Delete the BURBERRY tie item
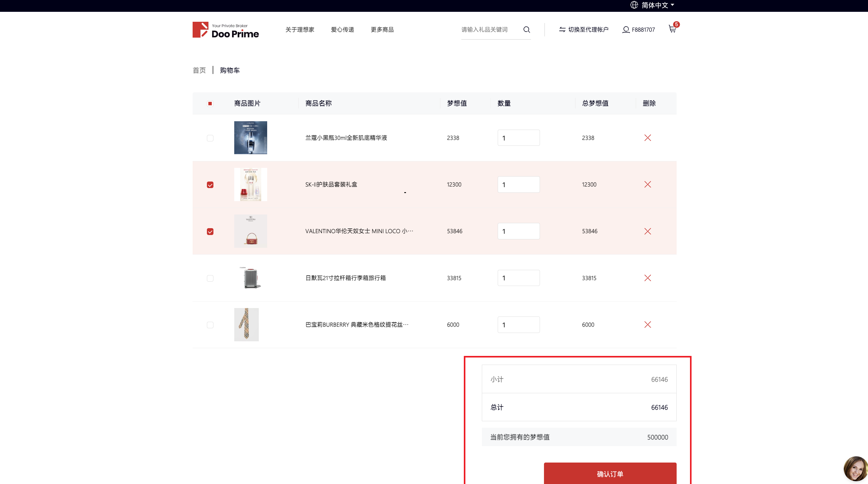 pyautogui.click(x=647, y=325)
